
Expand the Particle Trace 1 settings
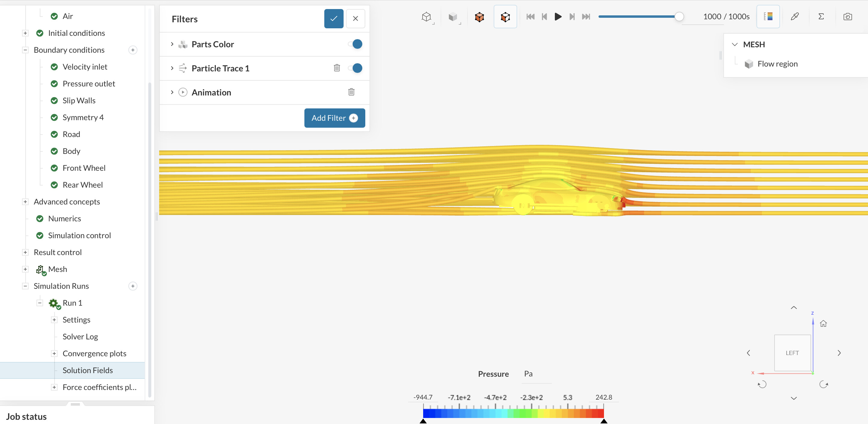point(172,68)
